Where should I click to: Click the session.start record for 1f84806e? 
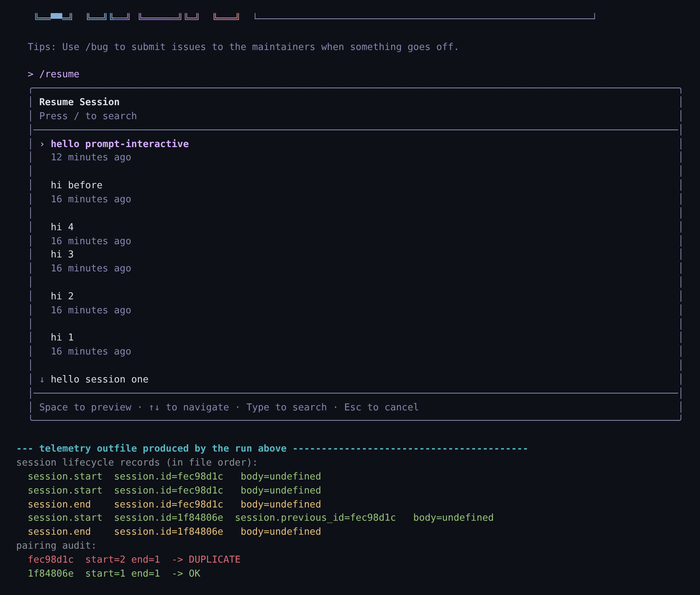click(261, 518)
